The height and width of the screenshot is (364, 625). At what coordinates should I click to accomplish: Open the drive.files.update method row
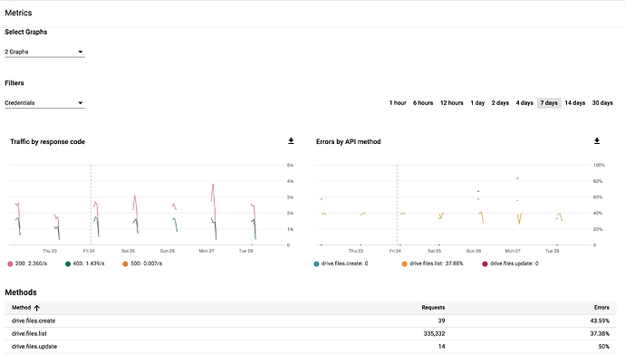point(311,347)
